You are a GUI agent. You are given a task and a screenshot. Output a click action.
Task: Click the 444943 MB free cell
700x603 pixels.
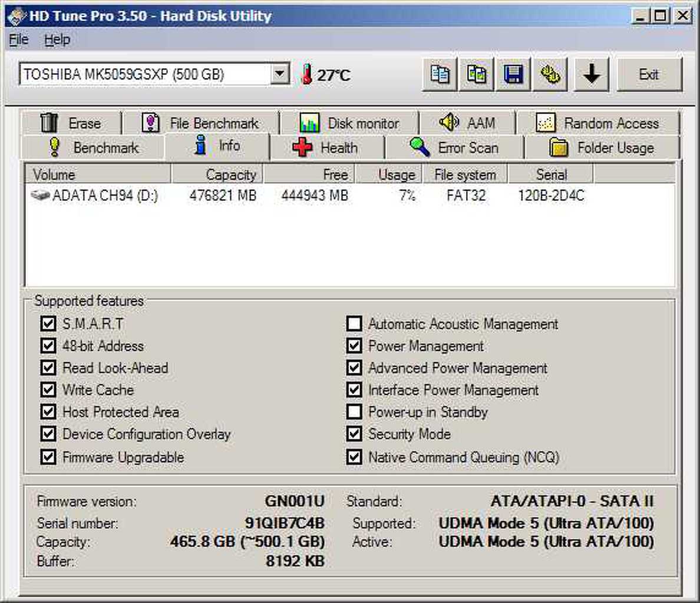click(x=315, y=196)
